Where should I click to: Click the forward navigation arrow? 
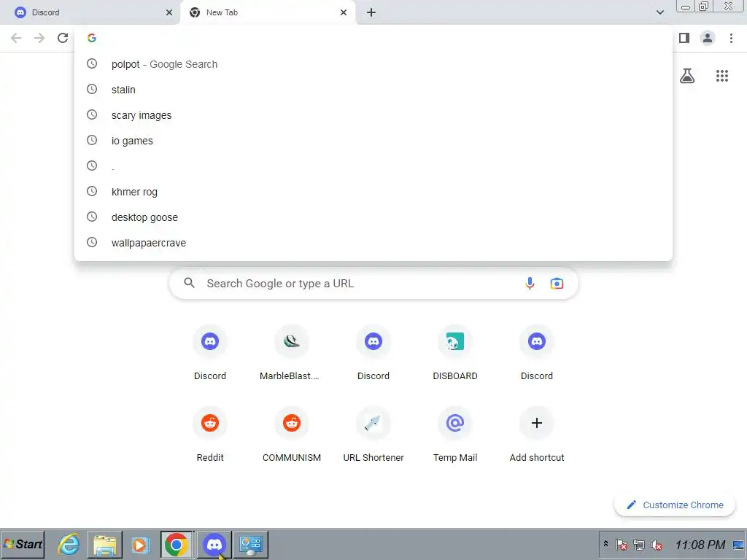pos(39,38)
